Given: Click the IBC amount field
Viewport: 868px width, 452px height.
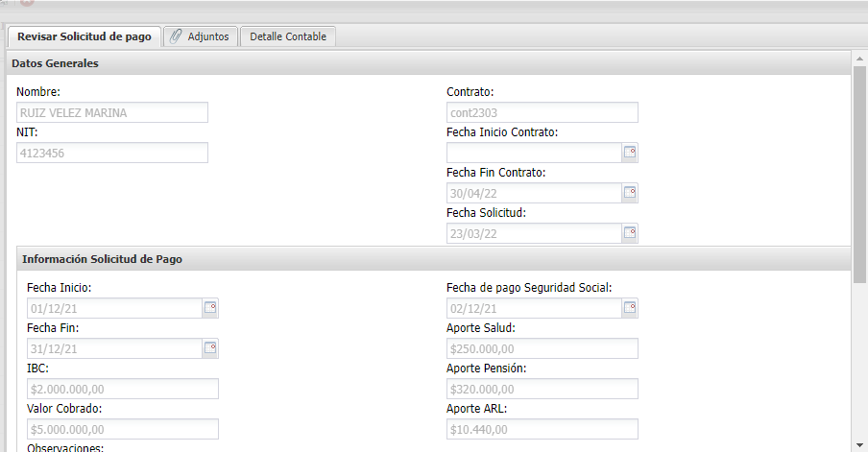Looking at the screenshot, I should [123, 389].
